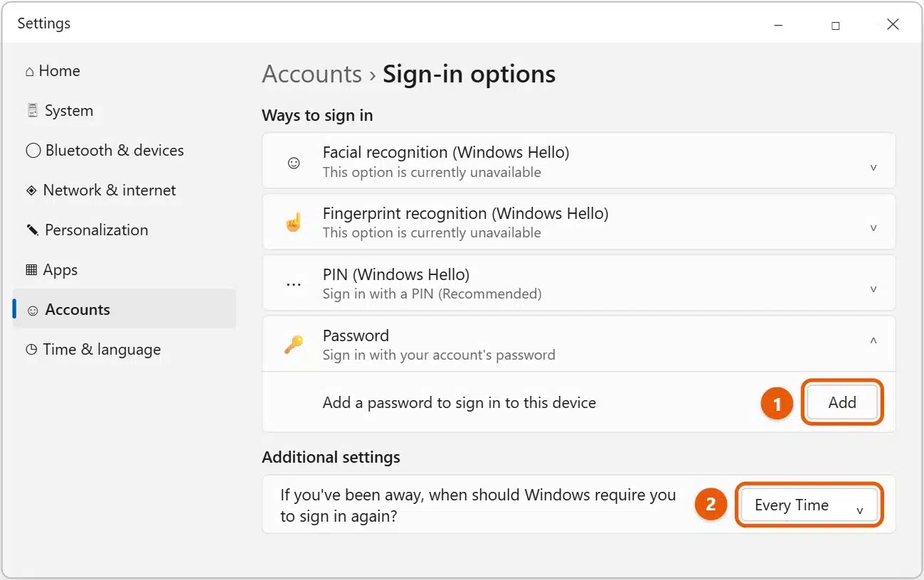Click 'Sign in with a PIN (Recommended)' text
The width and height of the screenshot is (924, 580).
point(432,294)
